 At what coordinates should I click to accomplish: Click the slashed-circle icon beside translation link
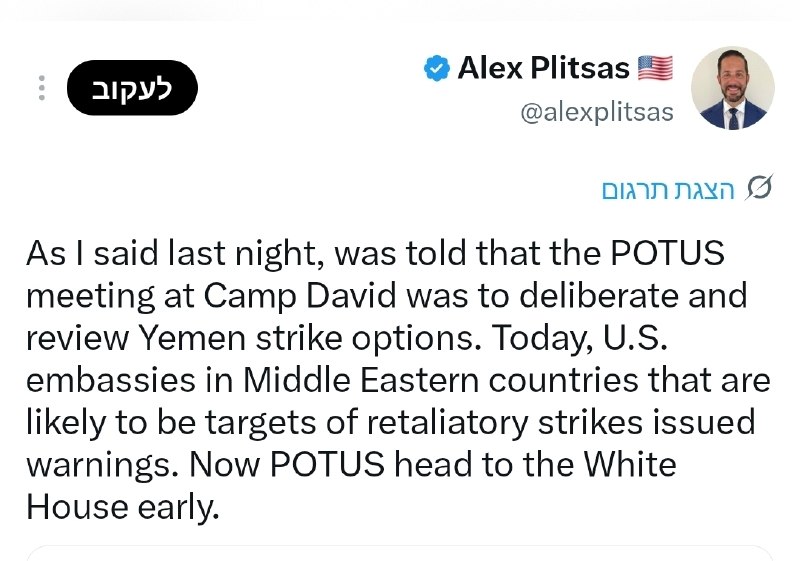click(758, 188)
